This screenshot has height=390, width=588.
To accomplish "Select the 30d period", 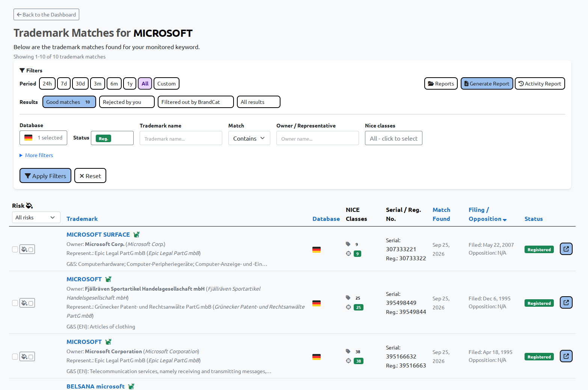I will click(80, 84).
